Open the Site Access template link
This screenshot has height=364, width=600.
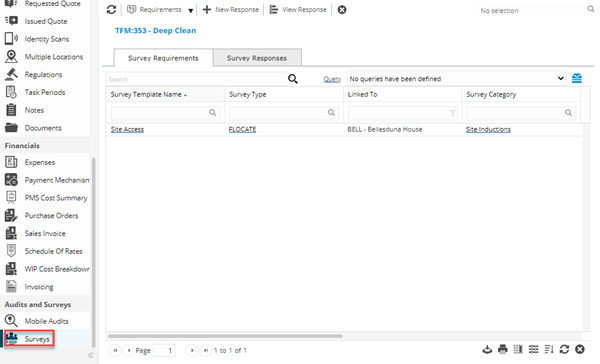click(x=127, y=129)
